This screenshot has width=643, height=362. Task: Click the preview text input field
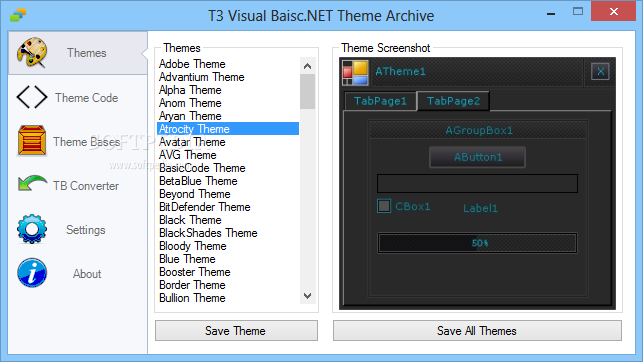tap(477, 183)
